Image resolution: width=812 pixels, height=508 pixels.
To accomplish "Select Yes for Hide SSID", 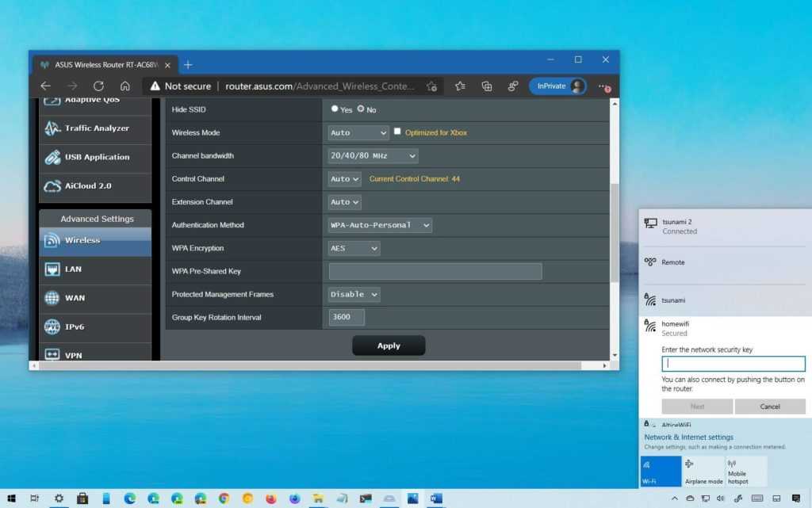I will tap(335, 109).
